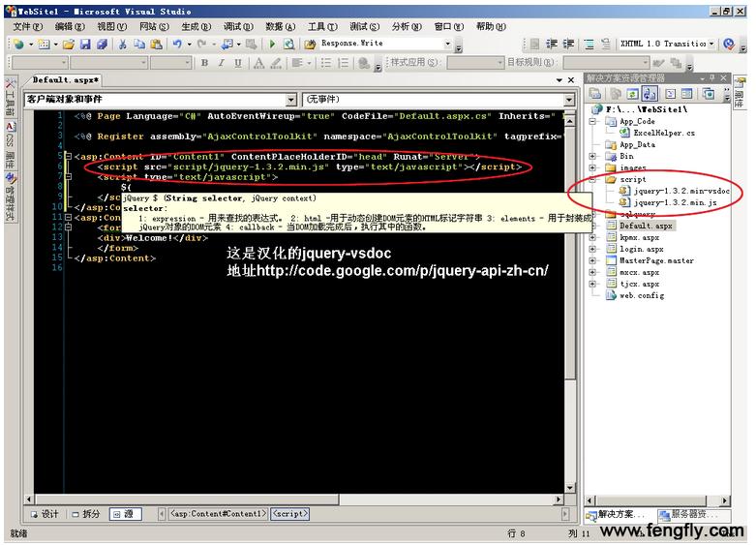Toggle Italic formatting button

tap(222, 63)
